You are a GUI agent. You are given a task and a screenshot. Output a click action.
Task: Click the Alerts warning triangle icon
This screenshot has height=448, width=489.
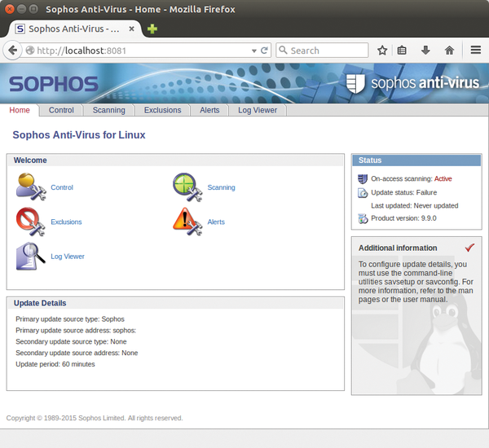(x=187, y=222)
